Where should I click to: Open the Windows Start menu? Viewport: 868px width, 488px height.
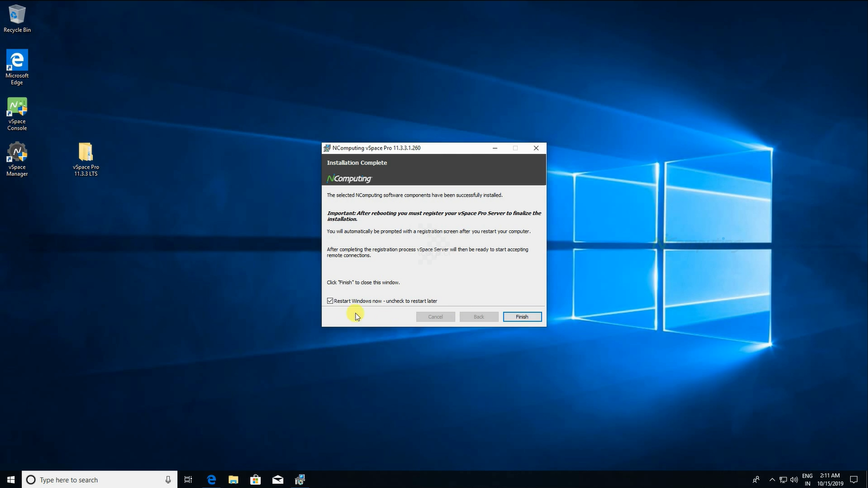tap(11, 480)
